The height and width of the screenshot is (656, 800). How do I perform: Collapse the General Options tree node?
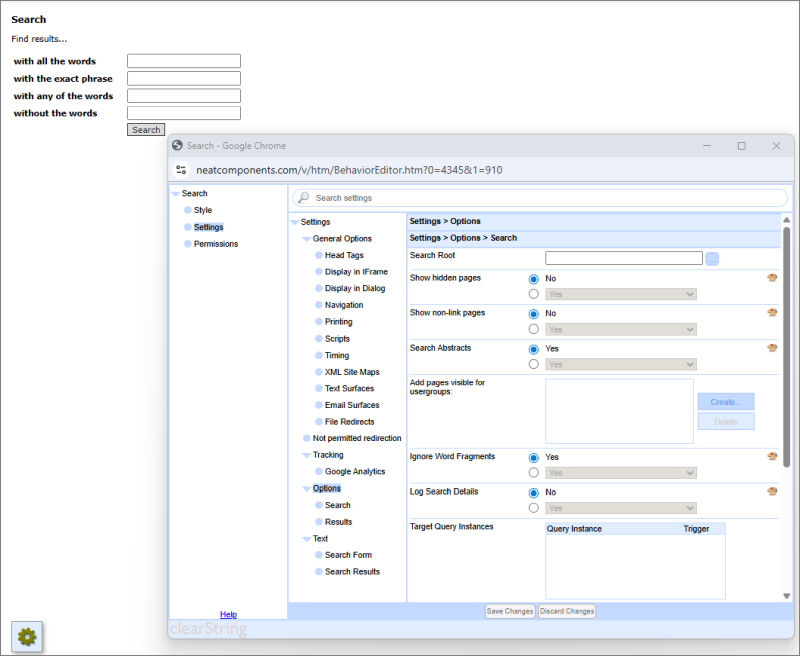click(307, 239)
